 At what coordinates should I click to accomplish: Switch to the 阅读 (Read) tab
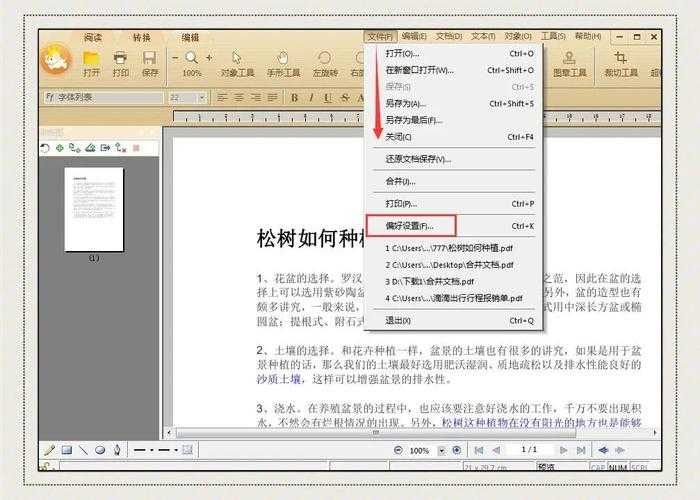[x=93, y=38]
